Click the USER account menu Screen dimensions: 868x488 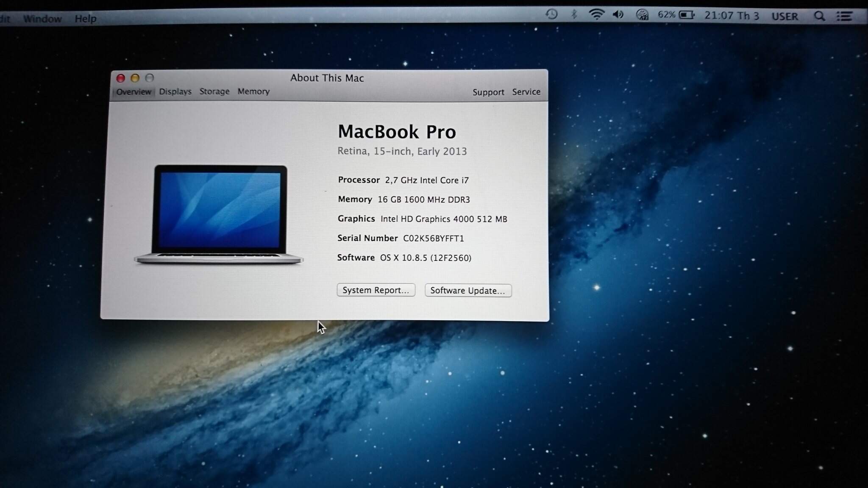click(785, 17)
